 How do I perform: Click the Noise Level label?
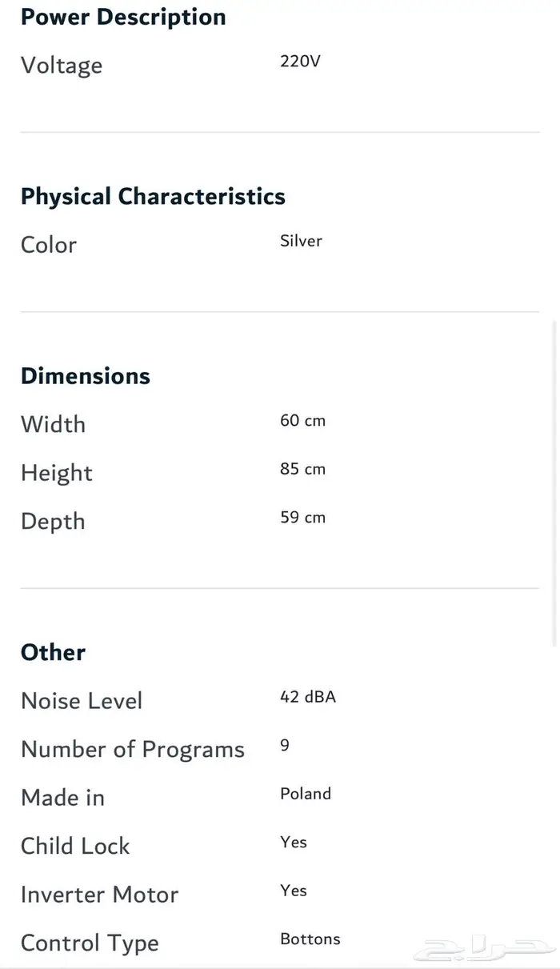[82, 701]
